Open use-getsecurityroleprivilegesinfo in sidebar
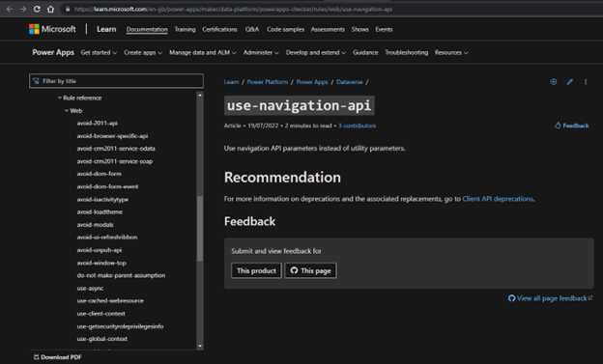 click(120, 326)
